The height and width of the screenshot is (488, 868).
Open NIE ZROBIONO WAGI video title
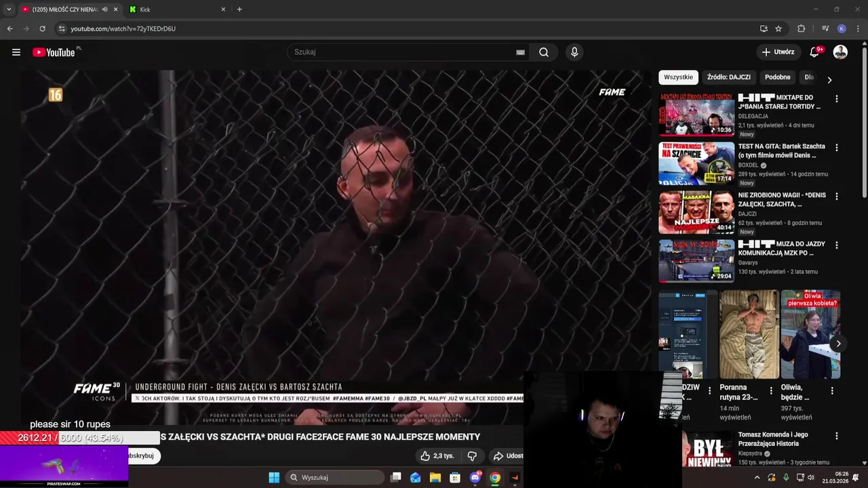[782, 199]
